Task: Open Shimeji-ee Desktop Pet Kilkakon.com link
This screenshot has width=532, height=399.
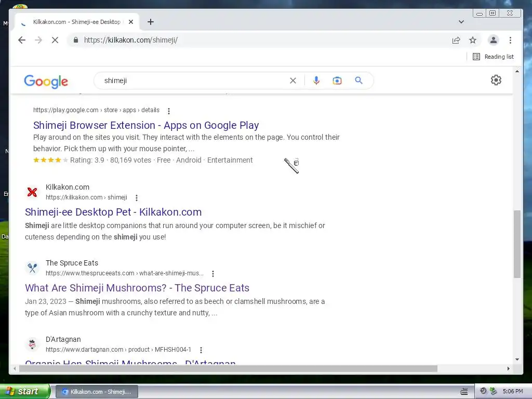Action: pos(113,212)
